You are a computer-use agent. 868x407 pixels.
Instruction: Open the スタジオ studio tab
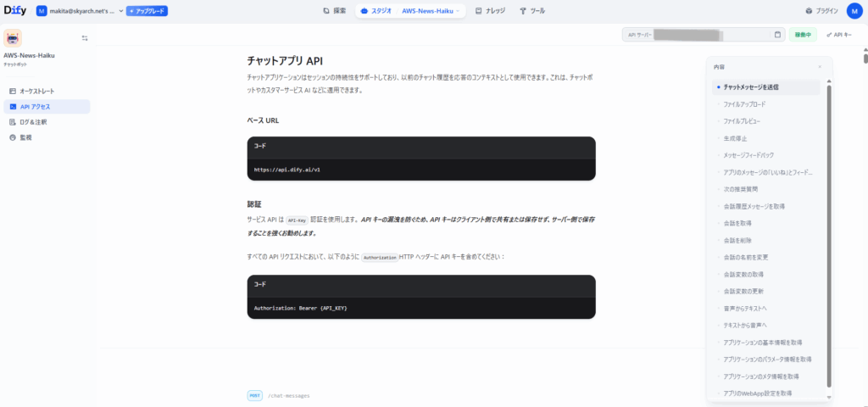(376, 11)
